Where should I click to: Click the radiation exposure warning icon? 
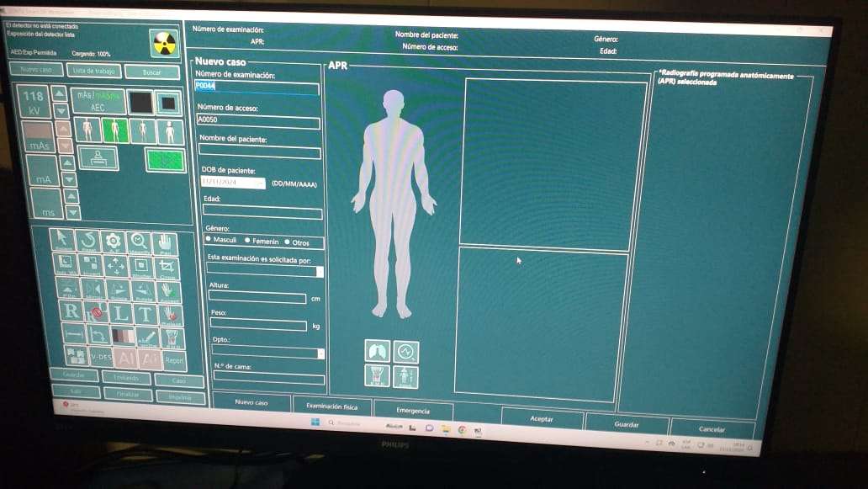coord(163,42)
